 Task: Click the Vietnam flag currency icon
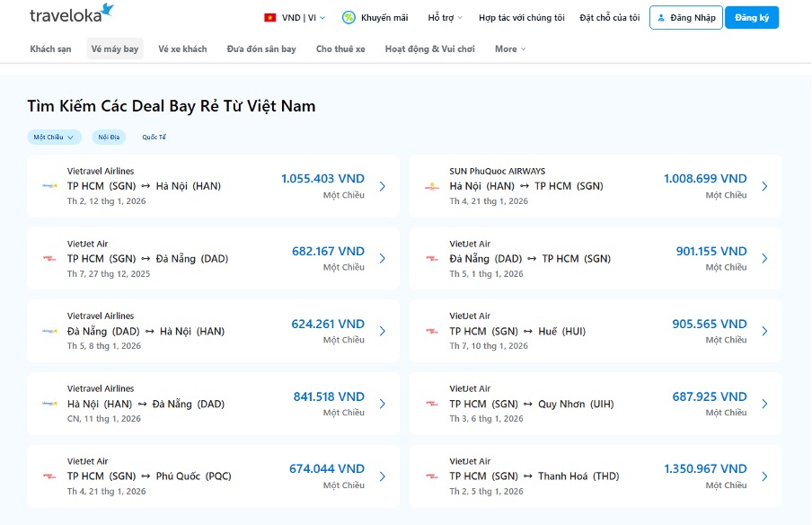coord(269,17)
